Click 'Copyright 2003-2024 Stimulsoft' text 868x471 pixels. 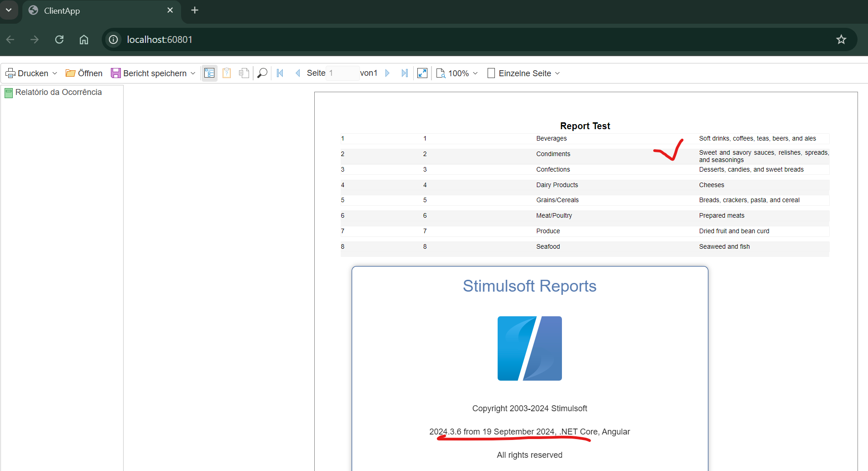pos(530,408)
